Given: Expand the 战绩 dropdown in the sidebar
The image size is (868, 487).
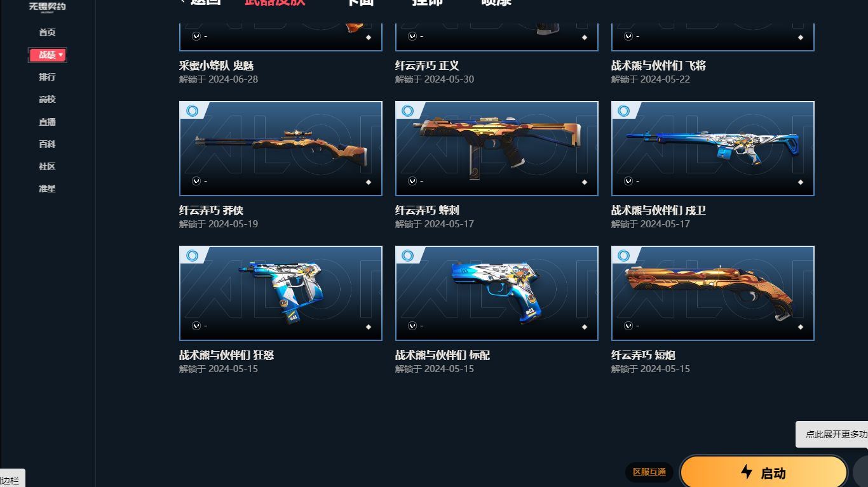Looking at the screenshot, I should [x=48, y=55].
